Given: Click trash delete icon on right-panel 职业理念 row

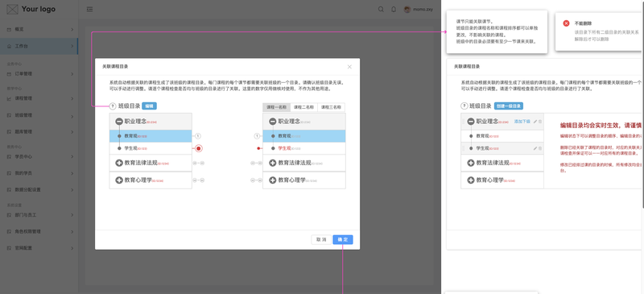Looking at the screenshot, I should click(x=539, y=122).
